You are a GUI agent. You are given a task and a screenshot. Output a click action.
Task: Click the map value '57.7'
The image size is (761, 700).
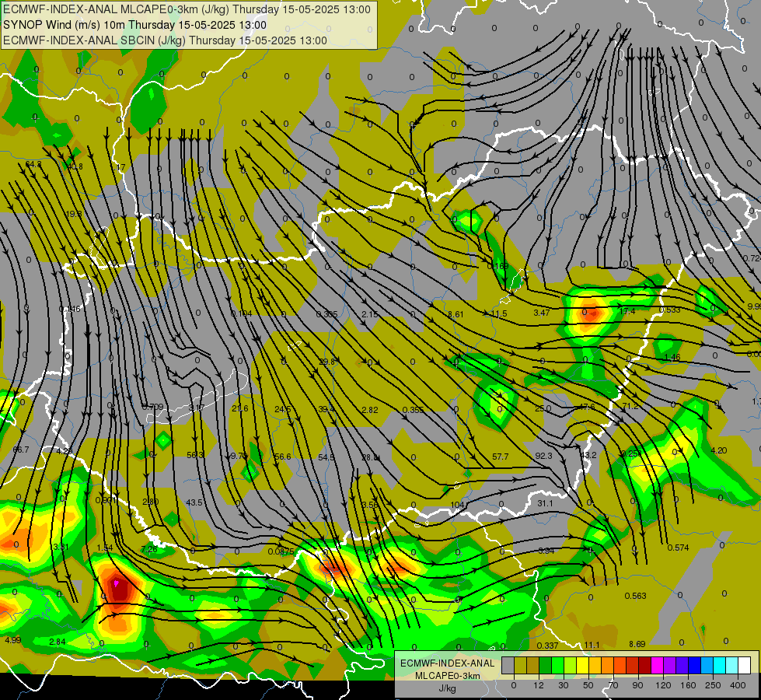point(500,457)
